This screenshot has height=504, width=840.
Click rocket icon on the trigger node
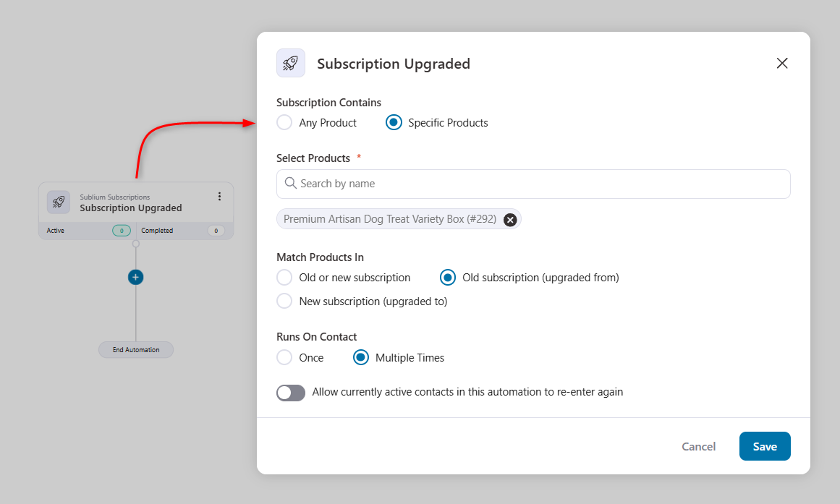tap(59, 202)
